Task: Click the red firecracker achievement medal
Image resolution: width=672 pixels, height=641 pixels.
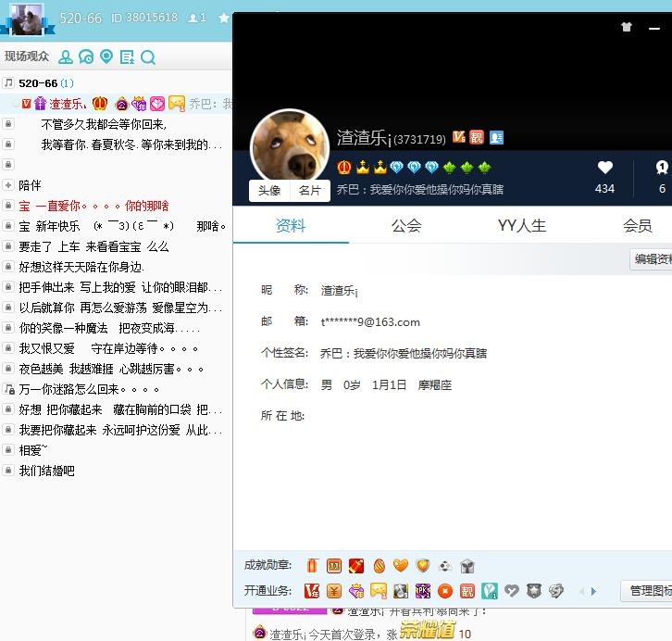Action: (x=356, y=566)
